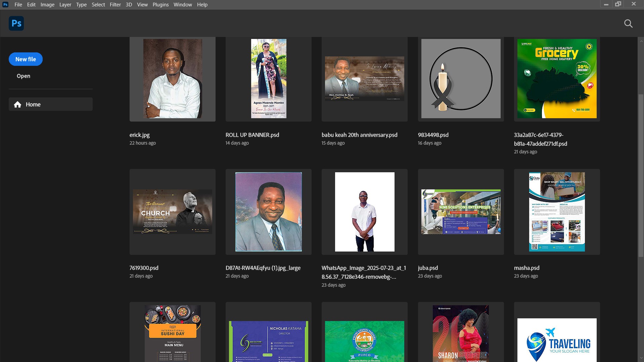Image resolution: width=644 pixels, height=362 pixels.
Task: Open the File menu
Action: click(18, 5)
